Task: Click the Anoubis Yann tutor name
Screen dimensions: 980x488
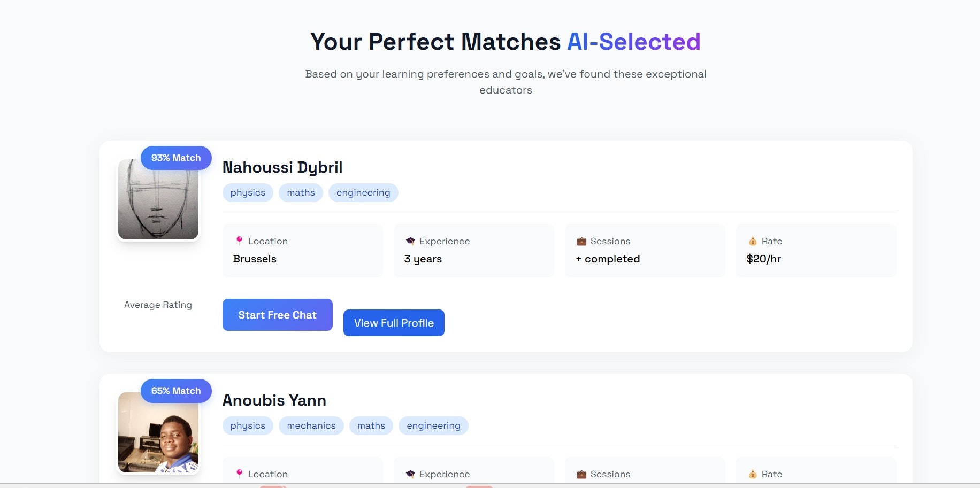Action: [x=274, y=400]
